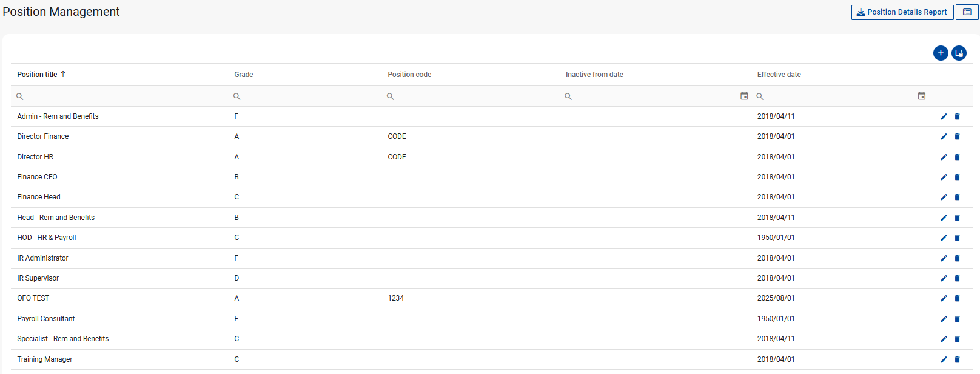Delete the Admin - Rem and Benefits position

(x=958, y=116)
